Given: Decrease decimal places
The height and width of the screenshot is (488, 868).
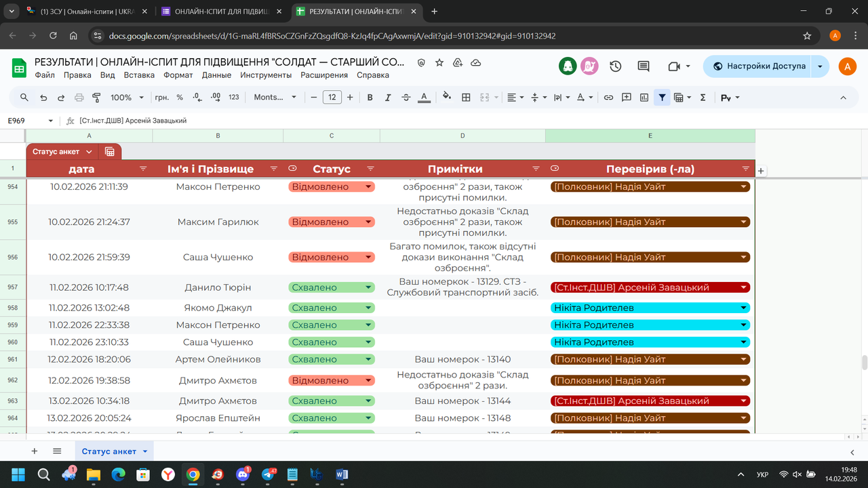Looking at the screenshot, I should click(x=197, y=98).
